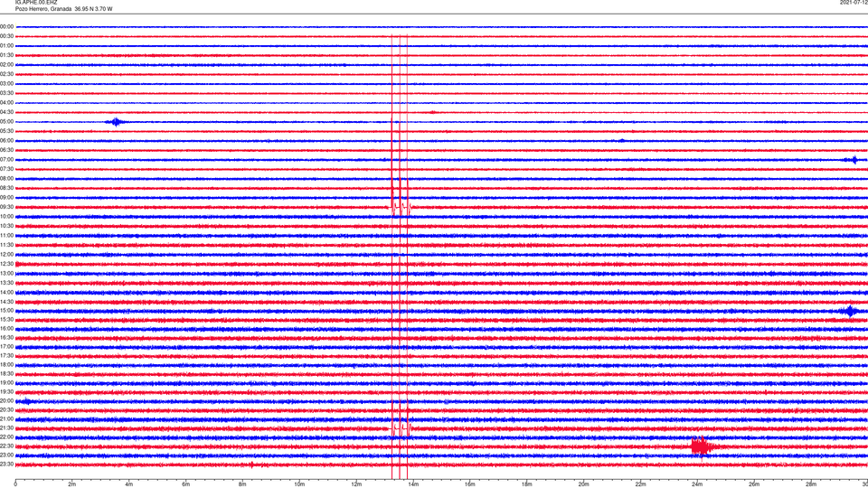Screen dimensions: 868x488
Task: Click the station code IG.APHE.00.EHZ
Action: coord(36,3)
